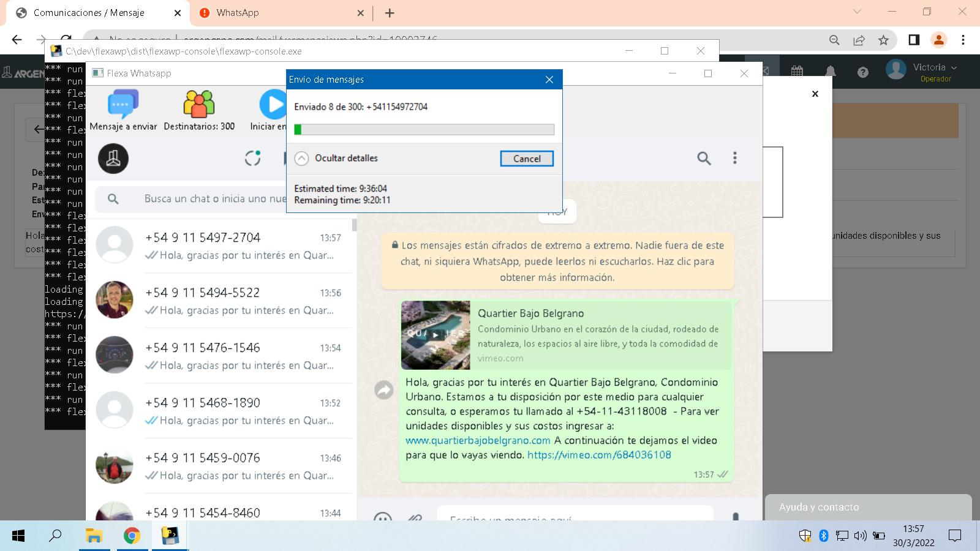Open the Victoria Operador user dropdown
This screenshot has width=980, height=551.
pyautogui.click(x=922, y=71)
